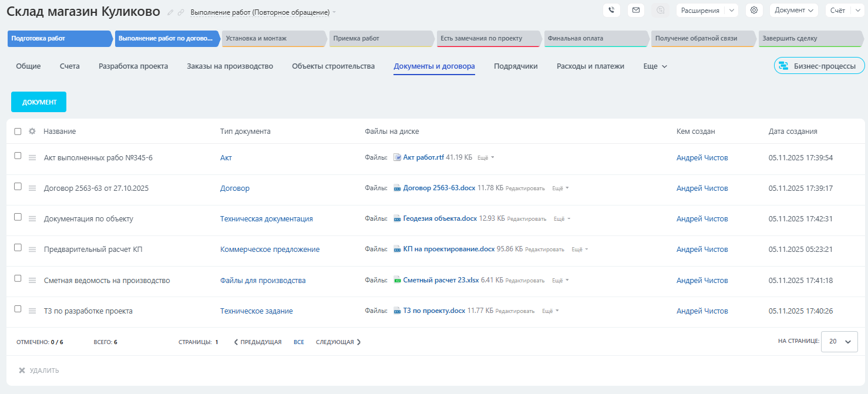Viewport: 868px width, 394px height.
Task: Tick the checkbox for Документация по объекту
Action: [18, 217]
